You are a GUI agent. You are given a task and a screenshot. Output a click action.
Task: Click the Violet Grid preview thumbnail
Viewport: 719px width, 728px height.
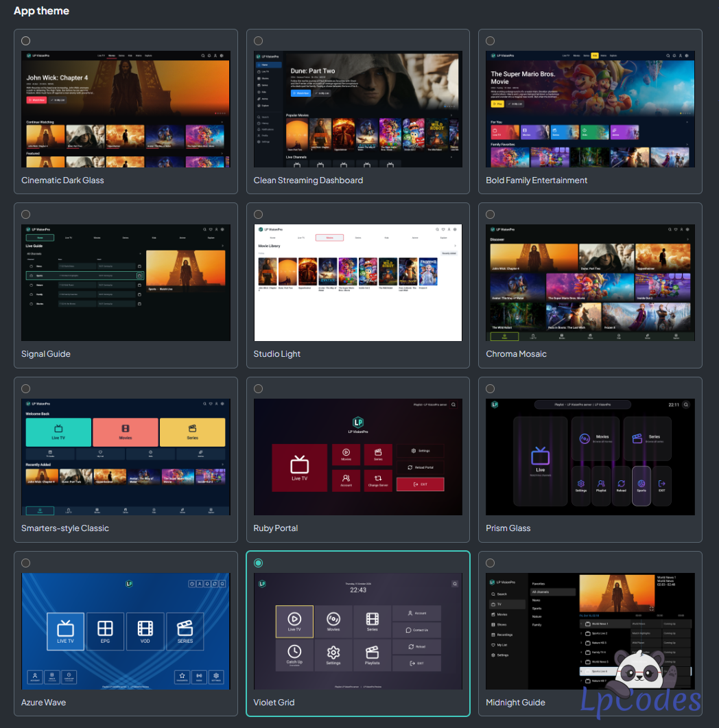coord(358,631)
